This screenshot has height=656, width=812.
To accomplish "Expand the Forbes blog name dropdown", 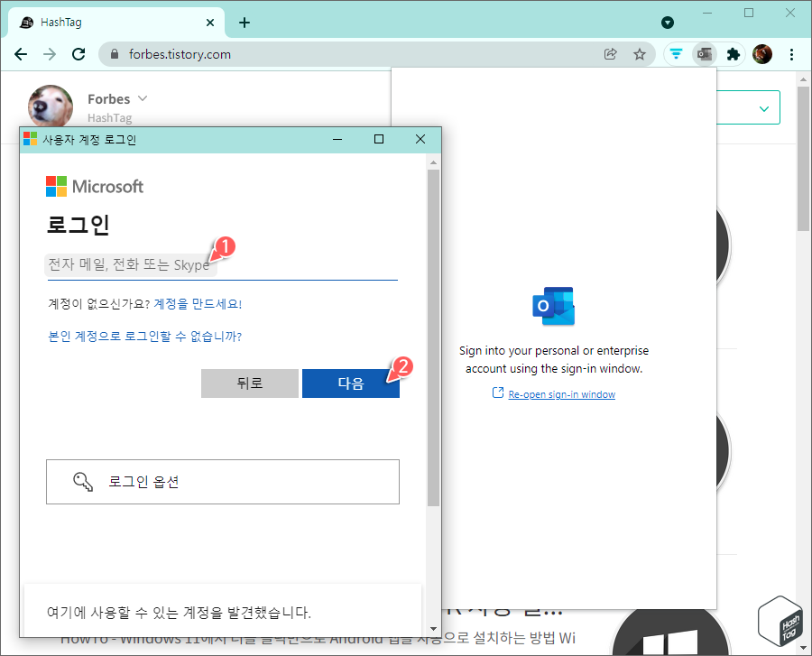I will click(x=143, y=98).
